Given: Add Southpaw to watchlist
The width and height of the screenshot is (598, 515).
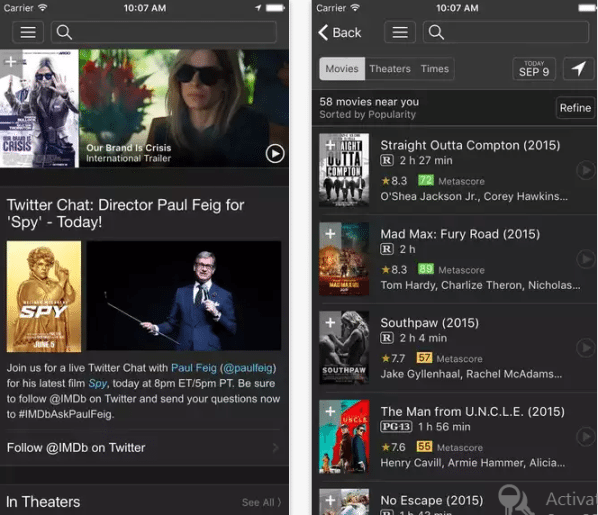Looking at the screenshot, I should tap(330, 322).
